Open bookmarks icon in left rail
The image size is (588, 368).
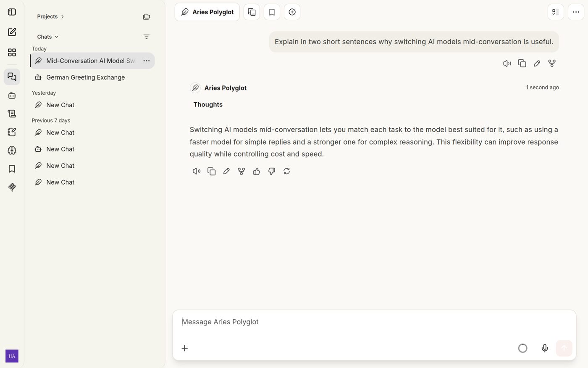(12, 169)
